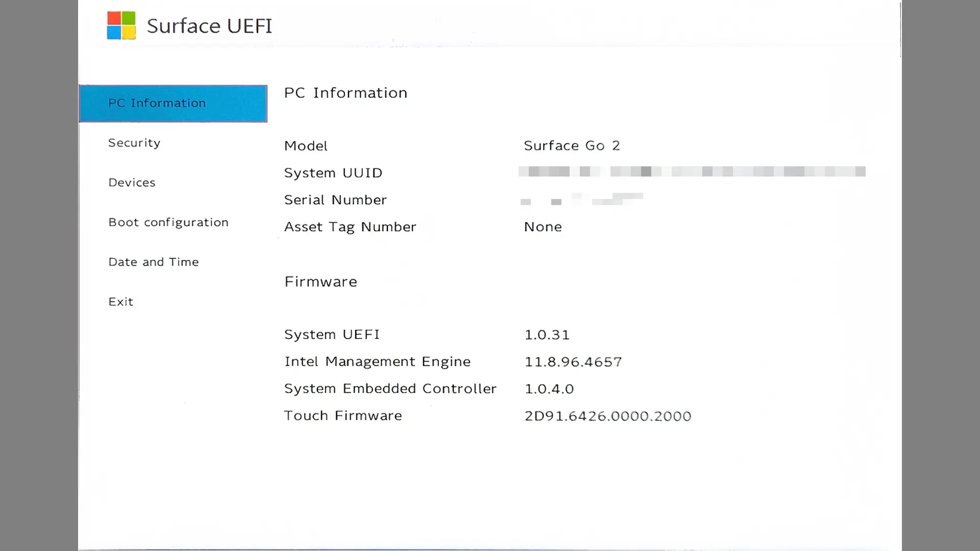Click the Surface UEFI title text
Screen dimensions: 980x551
[210, 26]
